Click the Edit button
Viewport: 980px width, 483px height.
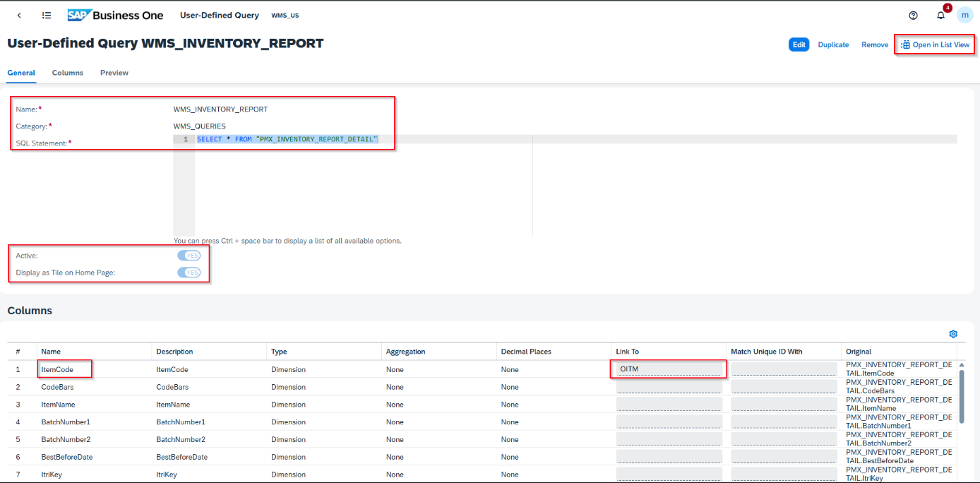click(799, 44)
